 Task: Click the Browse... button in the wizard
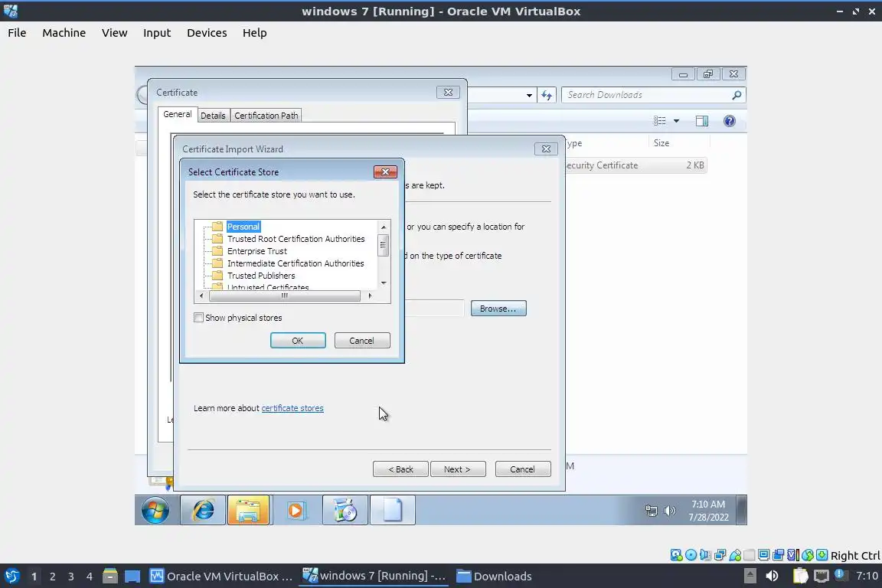point(498,309)
